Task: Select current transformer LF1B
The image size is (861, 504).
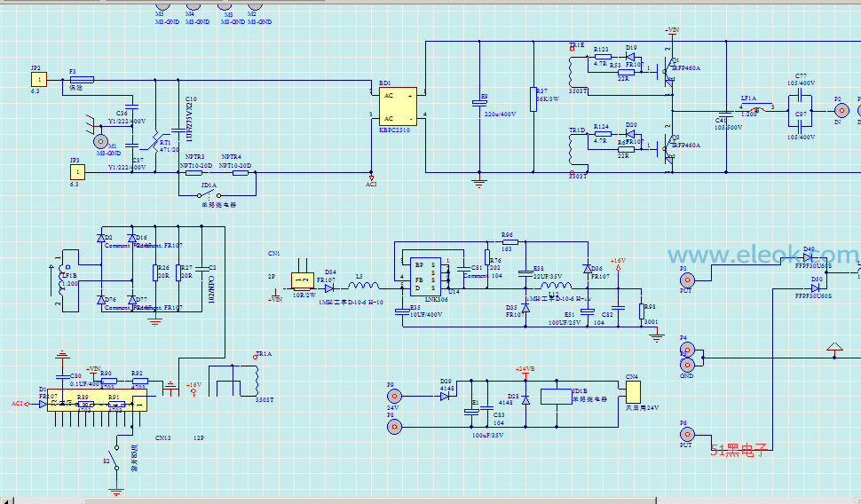Action: coord(61,280)
